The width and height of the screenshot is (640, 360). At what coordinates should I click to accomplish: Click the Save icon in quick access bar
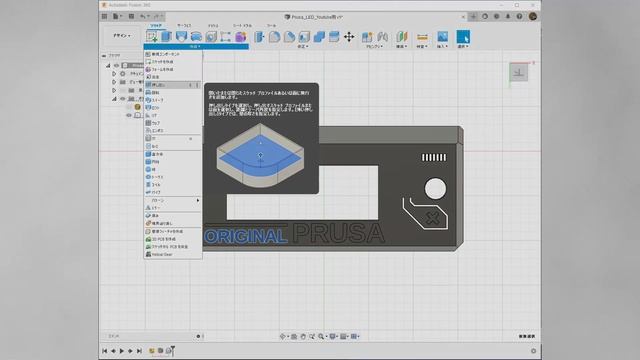pyautogui.click(x=131, y=16)
